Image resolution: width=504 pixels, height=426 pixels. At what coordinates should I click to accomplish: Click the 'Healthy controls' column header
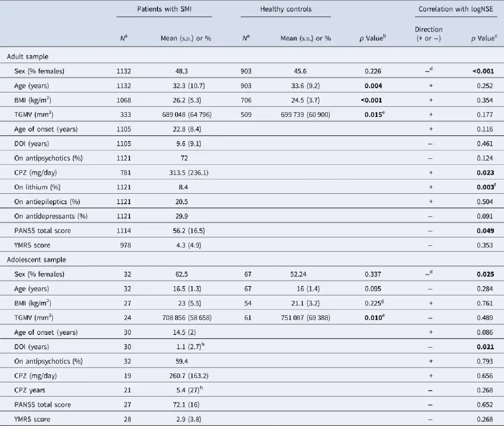[x=286, y=9]
